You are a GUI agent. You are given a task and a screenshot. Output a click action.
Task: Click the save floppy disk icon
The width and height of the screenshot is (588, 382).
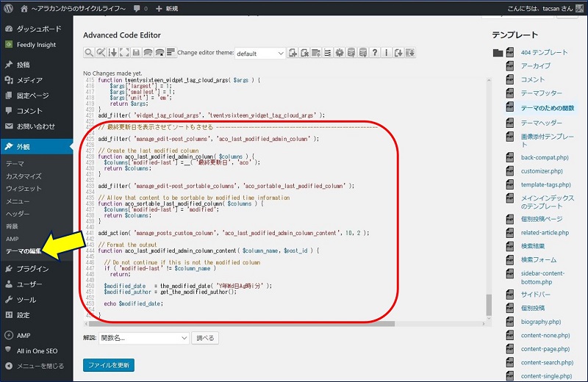(x=135, y=53)
